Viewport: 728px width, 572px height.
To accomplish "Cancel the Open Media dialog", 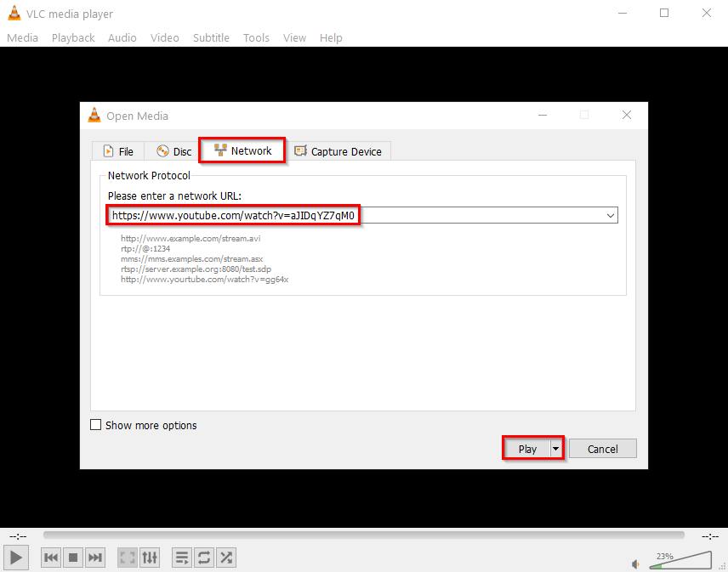I will [602, 449].
